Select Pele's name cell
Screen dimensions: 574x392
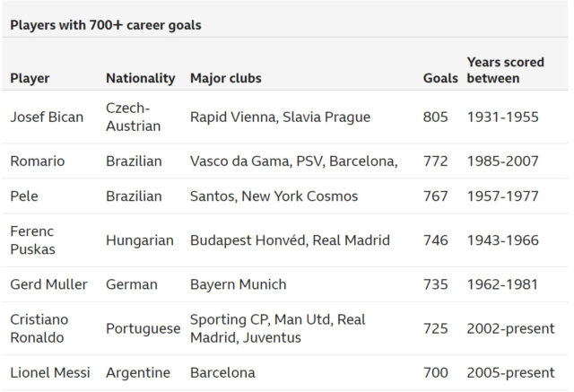[x=24, y=196]
